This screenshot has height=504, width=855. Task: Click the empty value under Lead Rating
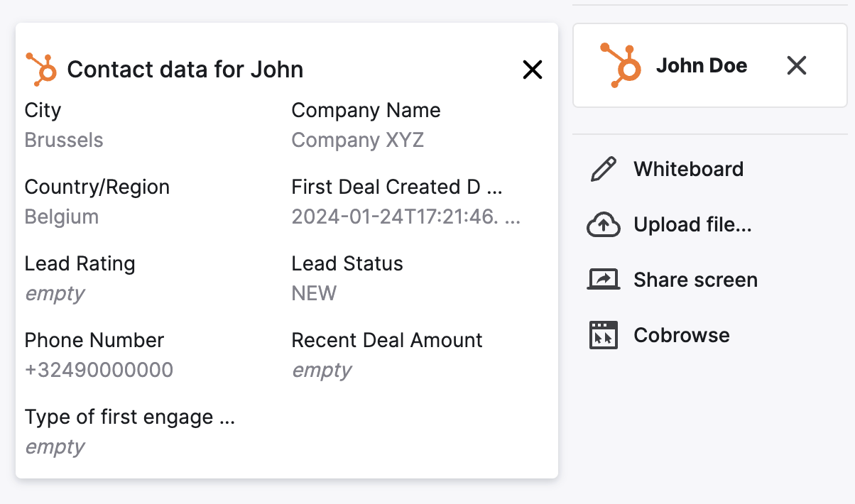click(x=55, y=293)
